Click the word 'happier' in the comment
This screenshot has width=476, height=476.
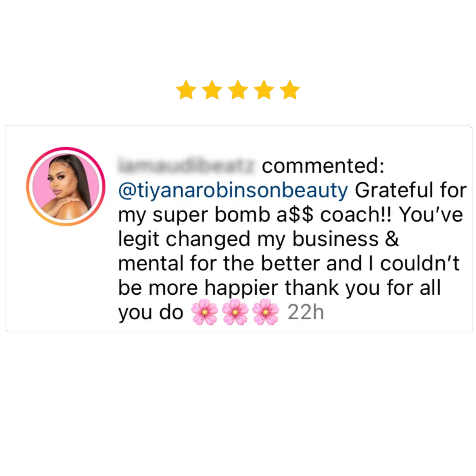(242, 289)
